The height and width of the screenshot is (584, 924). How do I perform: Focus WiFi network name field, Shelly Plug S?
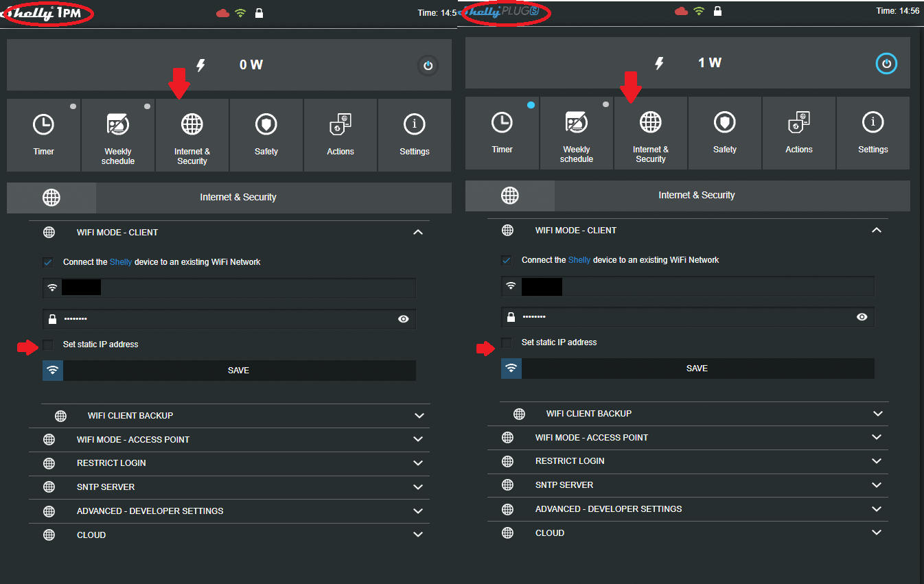688,286
